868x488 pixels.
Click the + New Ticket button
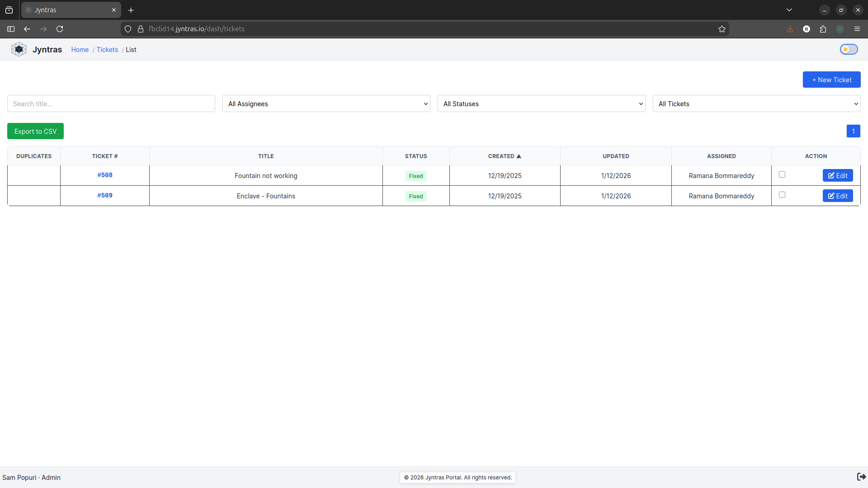click(x=831, y=80)
